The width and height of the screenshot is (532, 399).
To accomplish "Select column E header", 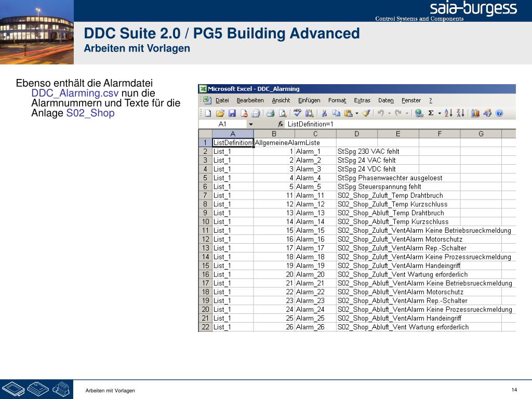I will (x=398, y=134).
